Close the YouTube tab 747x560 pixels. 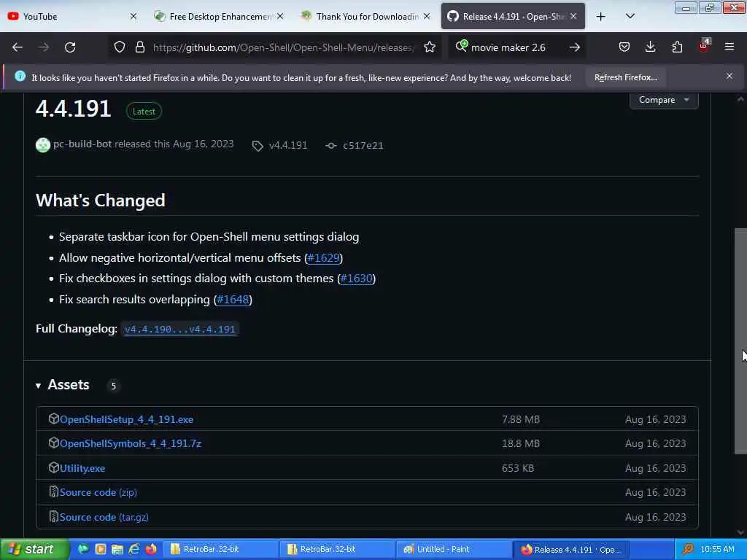tap(133, 16)
